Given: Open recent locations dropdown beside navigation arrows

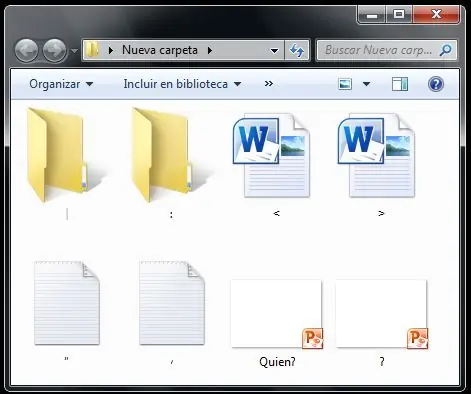Looking at the screenshot, I should coord(74,51).
